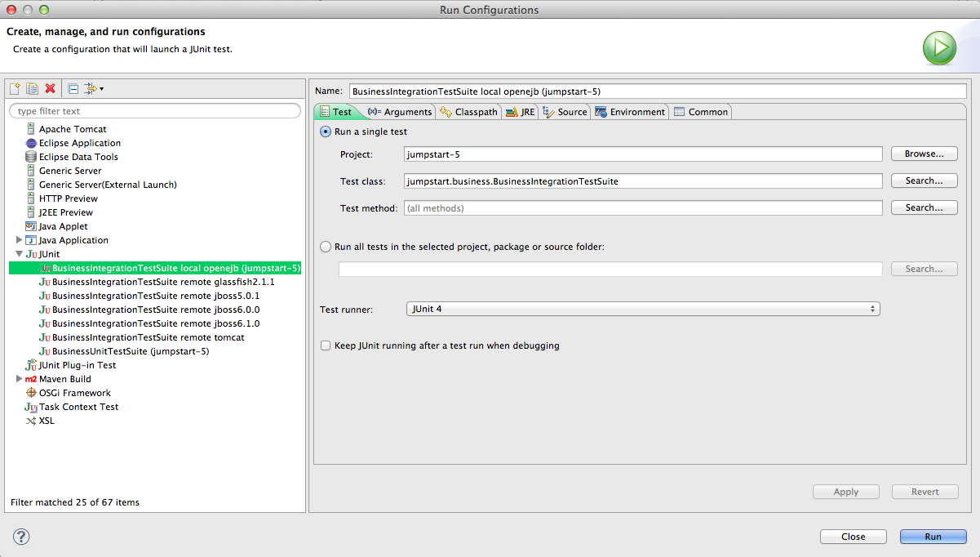
Task: Select BusinessIntegrationTestSuite remote jboss5.0.1
Action: (156, 296)
